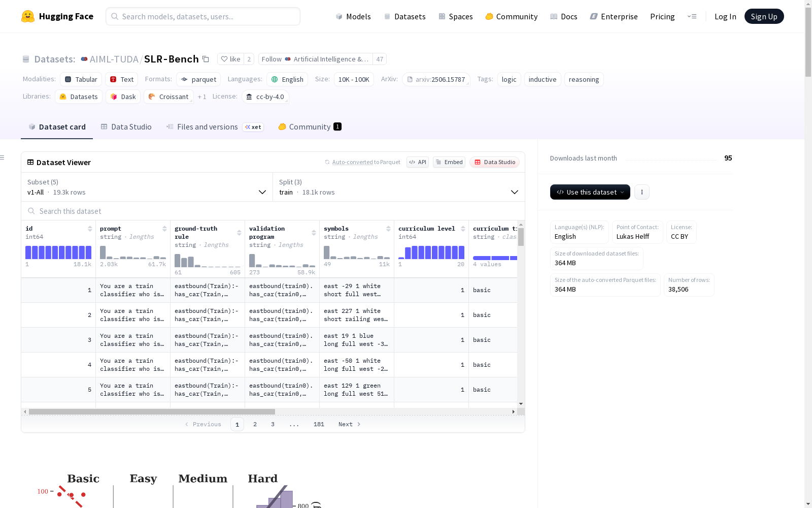The height and width of the screenshot is (508, 812).
Task: Switch to the Dataset card tab
Action: click(x=57, y=127)
